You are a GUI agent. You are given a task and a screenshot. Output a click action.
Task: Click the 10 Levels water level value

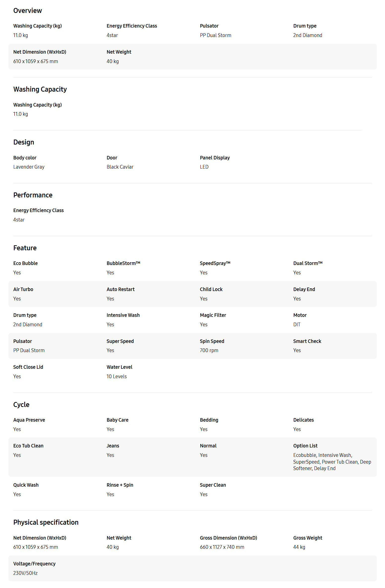[117, 377]
